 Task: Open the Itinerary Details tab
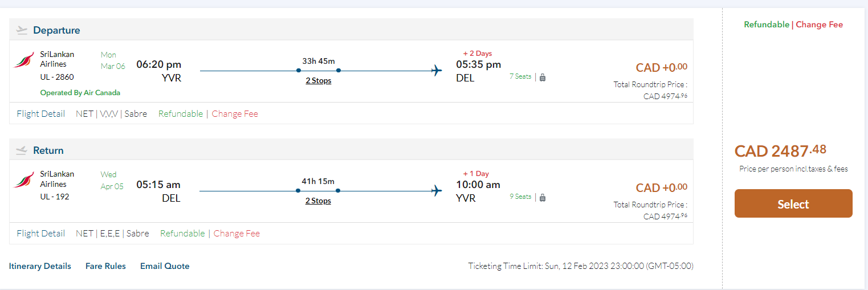[x=40, y=266]
